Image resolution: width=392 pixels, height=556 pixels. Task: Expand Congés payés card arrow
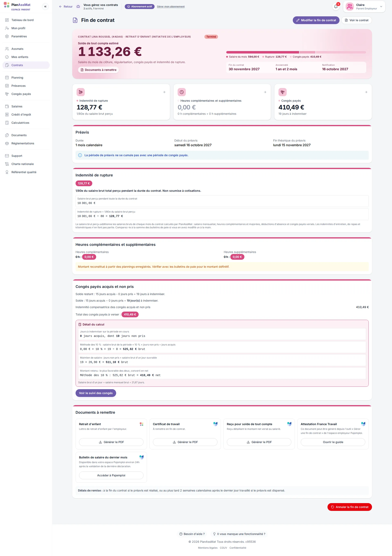tap(366, 92)
